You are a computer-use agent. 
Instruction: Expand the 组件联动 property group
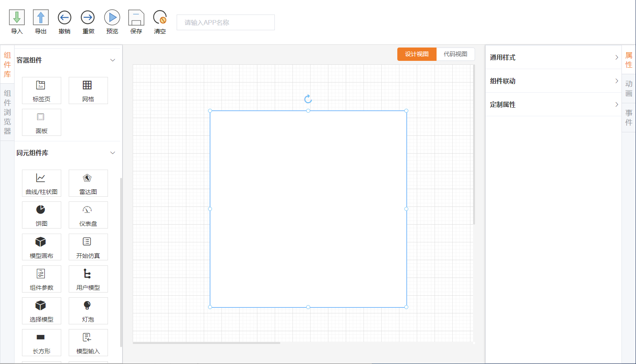pos(554,81)
